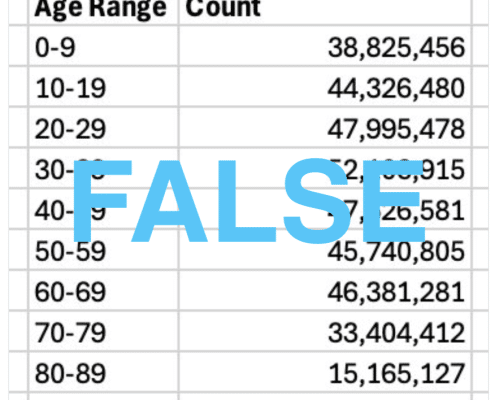Click the 0-9 age range cell
Viewport: 495px width, 400px height.
pos(104,46)
